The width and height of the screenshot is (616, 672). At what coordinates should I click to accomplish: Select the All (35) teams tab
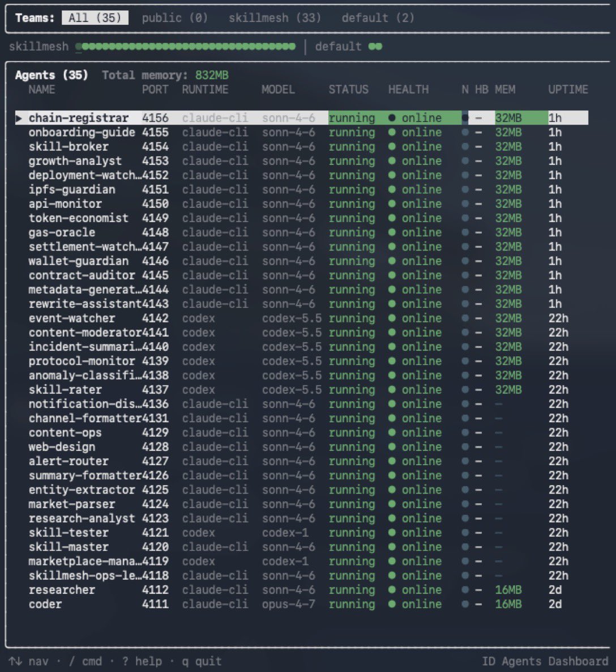95,18
